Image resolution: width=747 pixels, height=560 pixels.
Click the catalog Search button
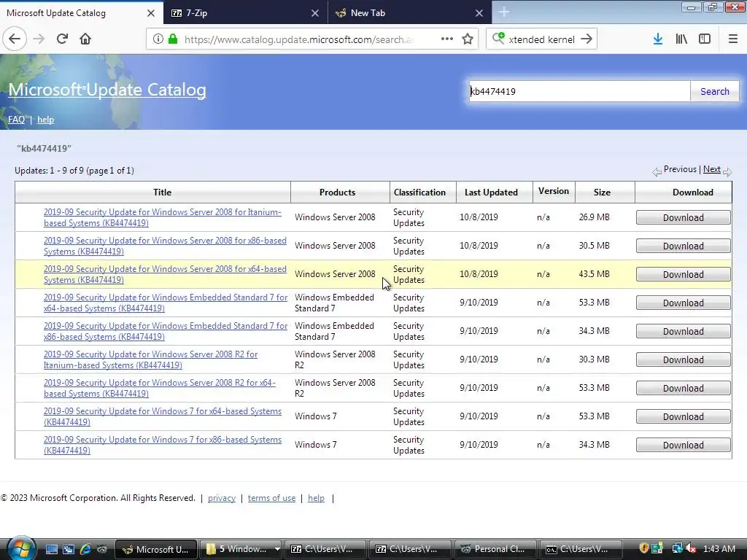click(x=714, y=91)
